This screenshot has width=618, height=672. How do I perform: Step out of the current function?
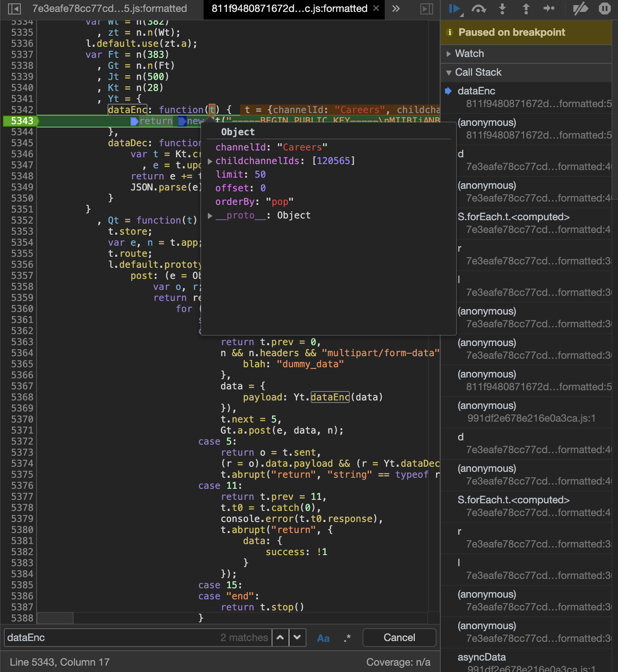point(526,9)
